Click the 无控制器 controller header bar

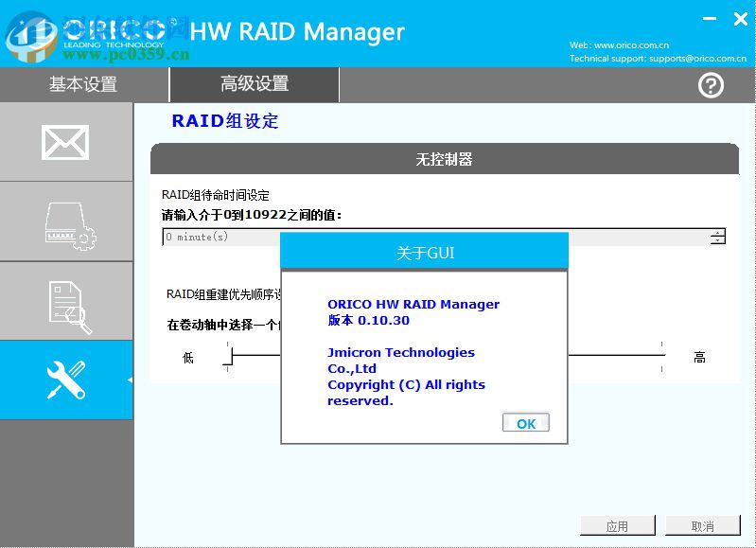[x=445, y=159]
